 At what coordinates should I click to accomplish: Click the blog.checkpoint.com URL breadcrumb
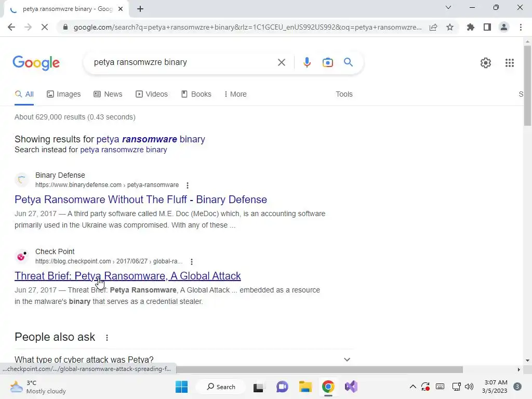click(109, 261)
